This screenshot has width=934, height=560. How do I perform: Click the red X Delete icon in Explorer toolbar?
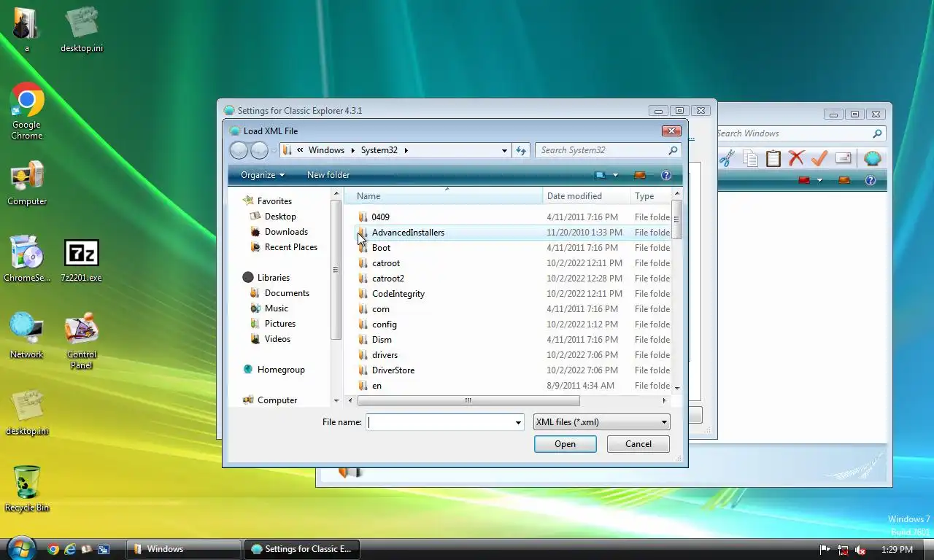click(x=796, y=158)
